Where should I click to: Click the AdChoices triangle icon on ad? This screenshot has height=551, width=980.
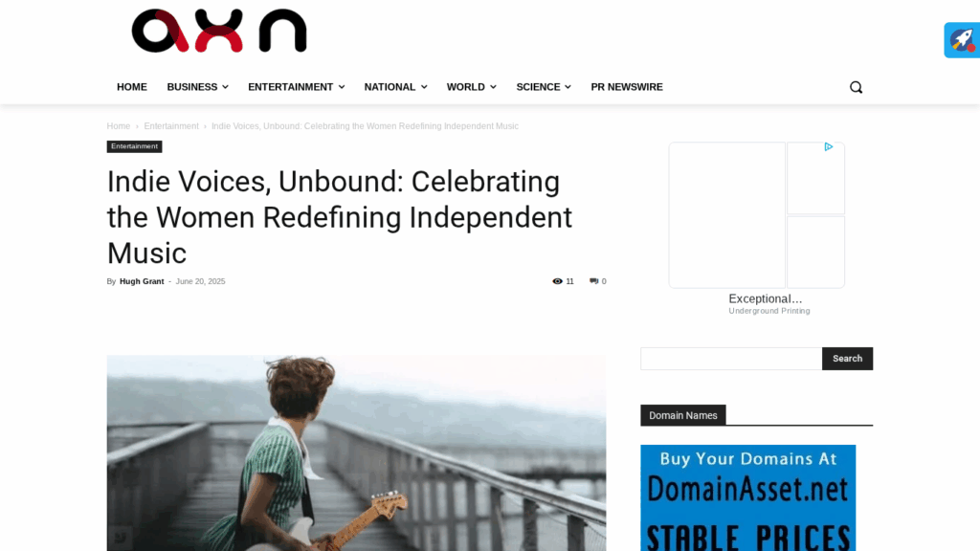coord(828,146)
